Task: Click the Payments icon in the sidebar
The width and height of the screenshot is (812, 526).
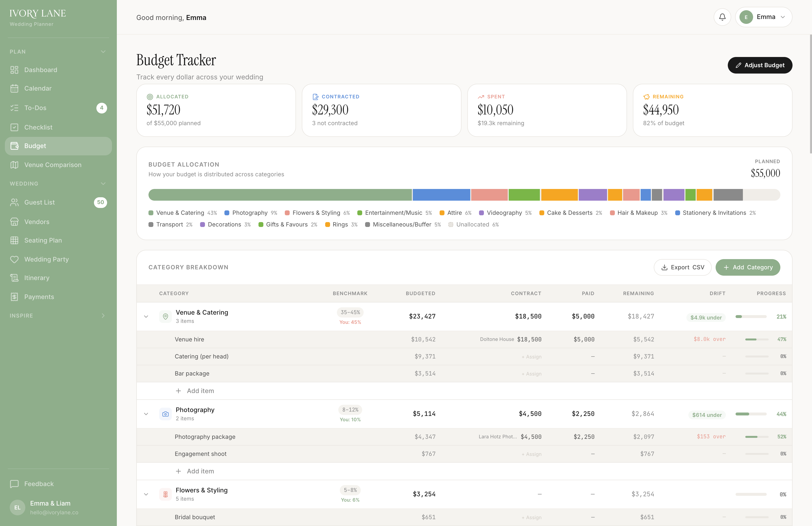Action: (14, 297)
